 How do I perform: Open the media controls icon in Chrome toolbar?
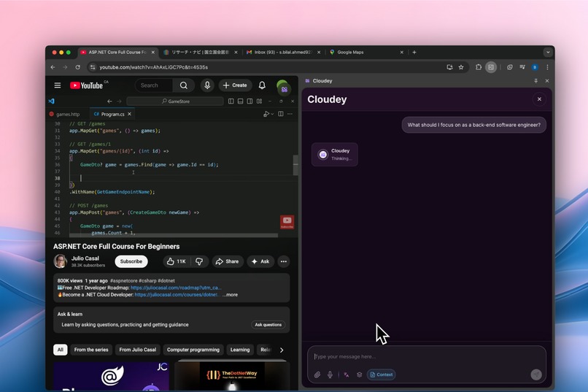click(522, 67)
